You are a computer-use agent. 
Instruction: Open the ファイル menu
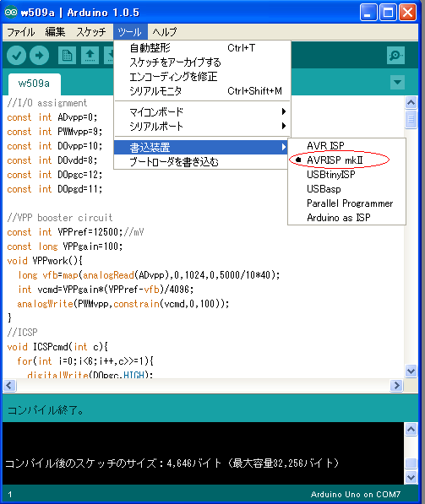[x=21, y=32]
